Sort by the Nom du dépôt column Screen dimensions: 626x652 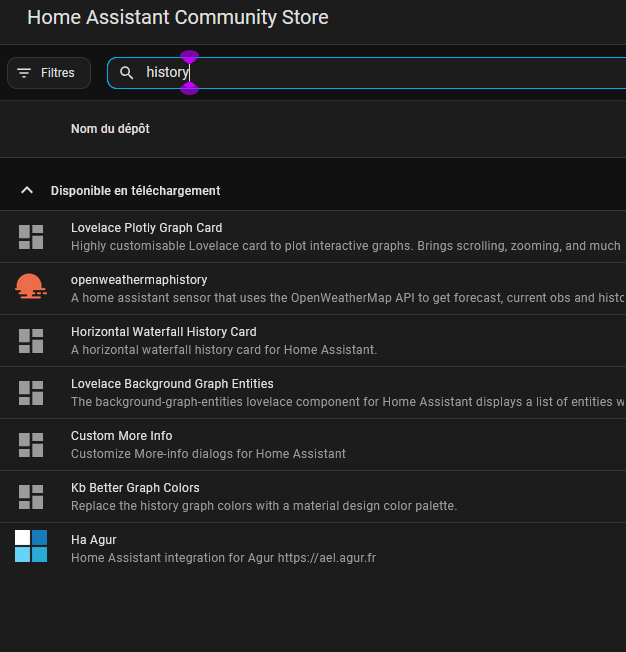click(x=110, y=129)
